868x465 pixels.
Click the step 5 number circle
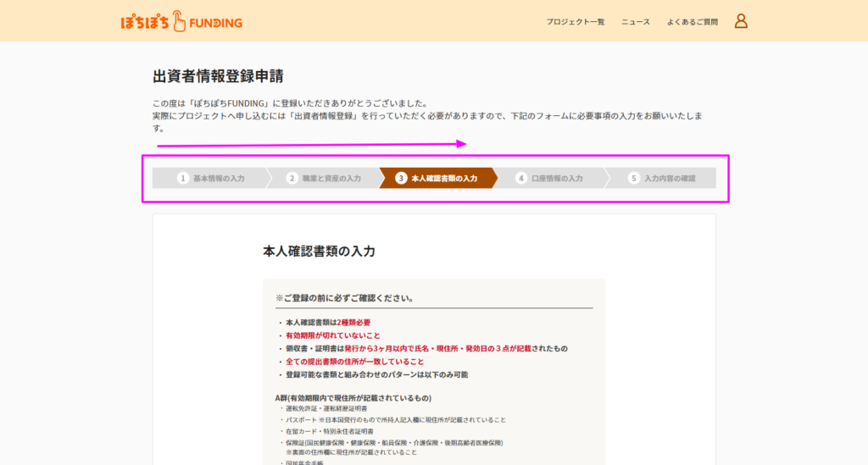coord(633,179)
